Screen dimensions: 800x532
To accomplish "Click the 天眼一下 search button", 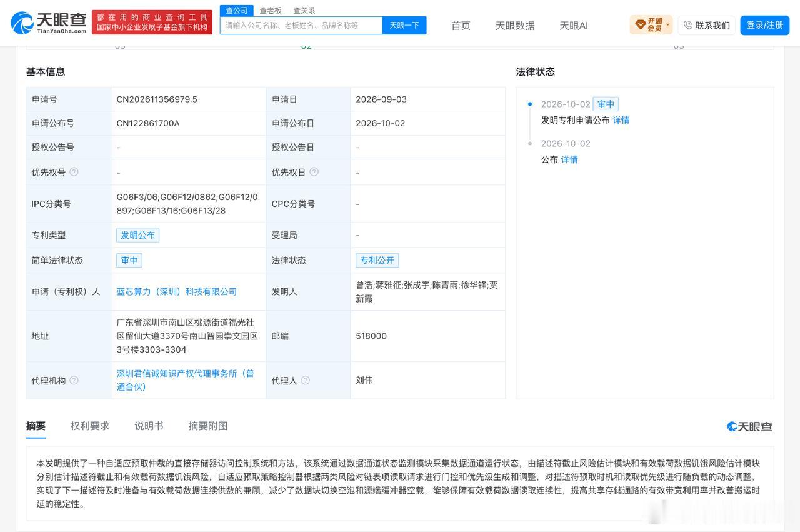I will (x=404, y=25).
